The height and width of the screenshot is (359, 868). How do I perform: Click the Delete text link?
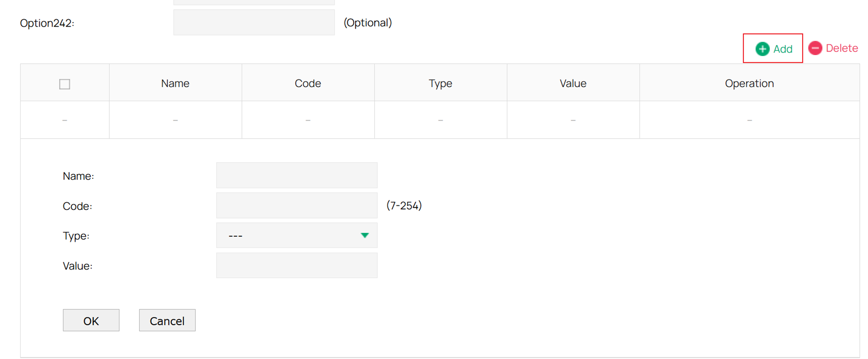842,48
